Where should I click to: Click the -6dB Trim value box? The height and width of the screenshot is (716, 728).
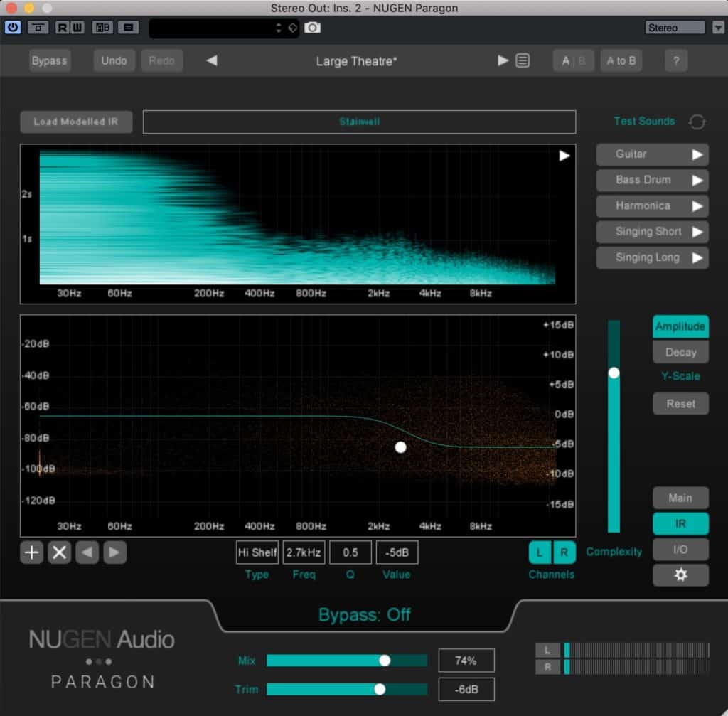466,690
